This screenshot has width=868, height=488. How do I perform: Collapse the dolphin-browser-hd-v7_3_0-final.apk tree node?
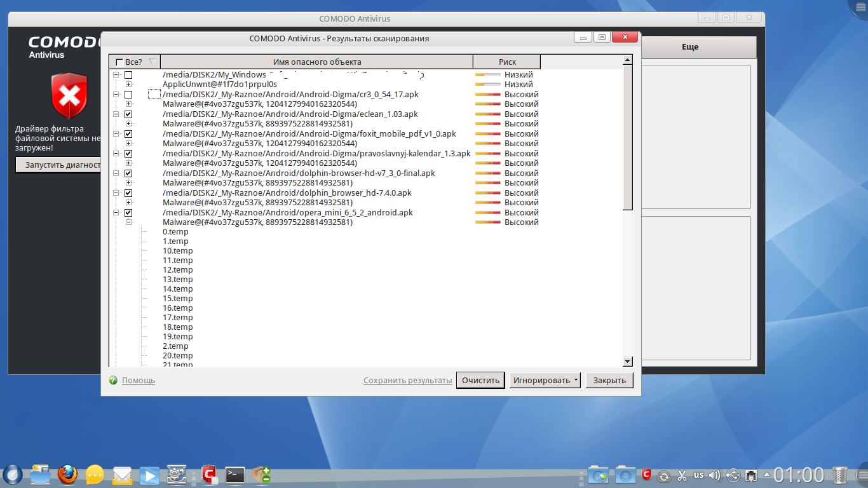click(116, 173)
